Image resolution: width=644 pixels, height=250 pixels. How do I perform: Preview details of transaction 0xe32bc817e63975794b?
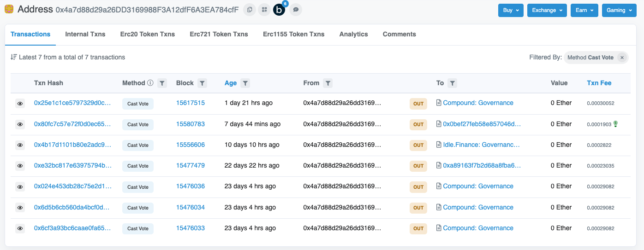(x=20, y=166)
